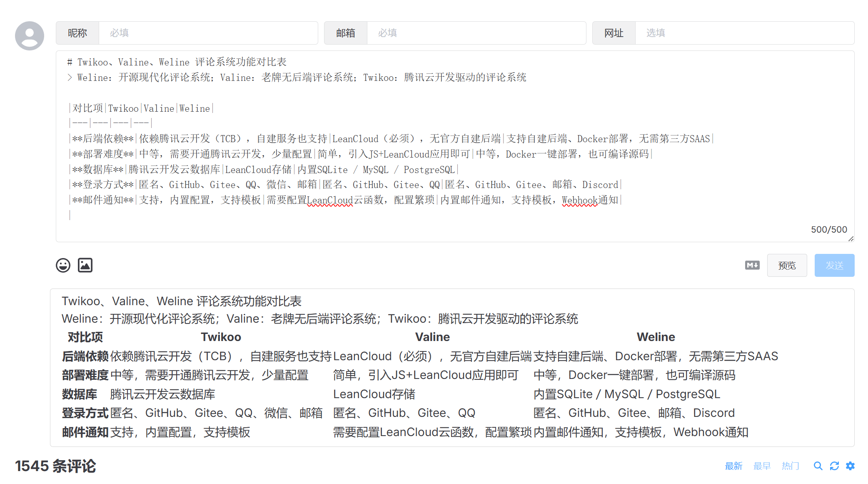The height and width of the screenshot is (484, 868).
Task: Open comment settings gear icon
Action: (x=850, y=466)
